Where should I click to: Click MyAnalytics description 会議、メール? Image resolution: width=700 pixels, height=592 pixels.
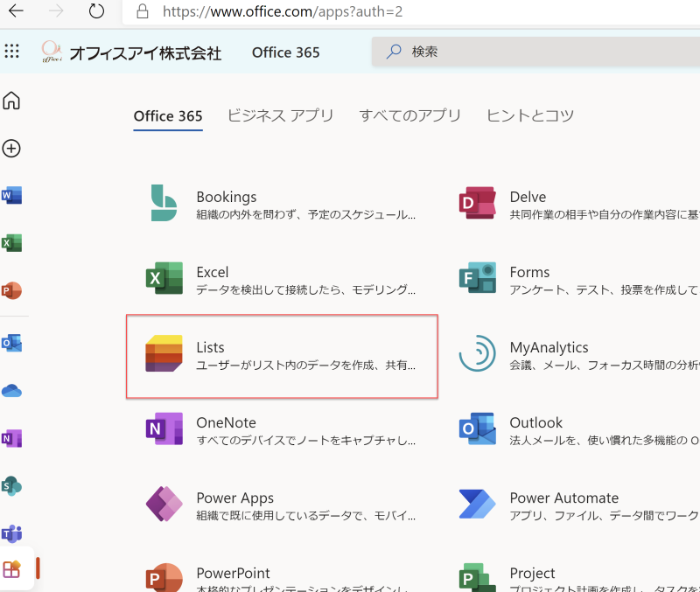[605, 366]
